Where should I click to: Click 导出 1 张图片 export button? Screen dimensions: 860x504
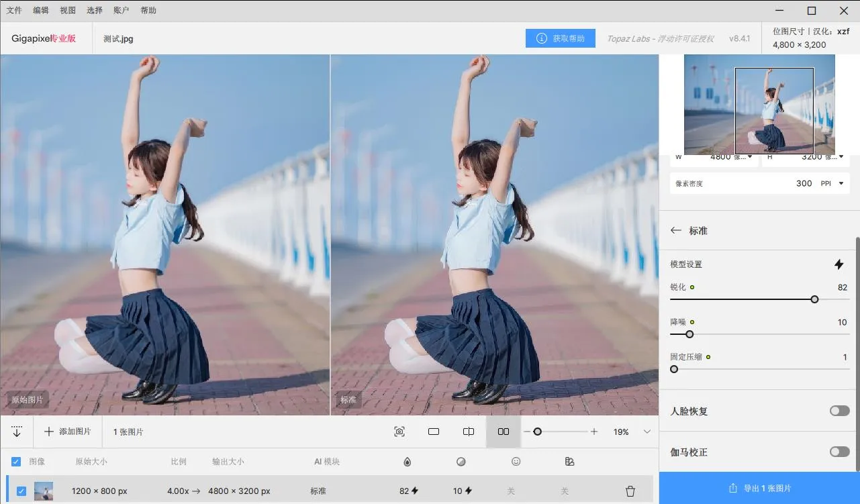click(x=759, y=488)
